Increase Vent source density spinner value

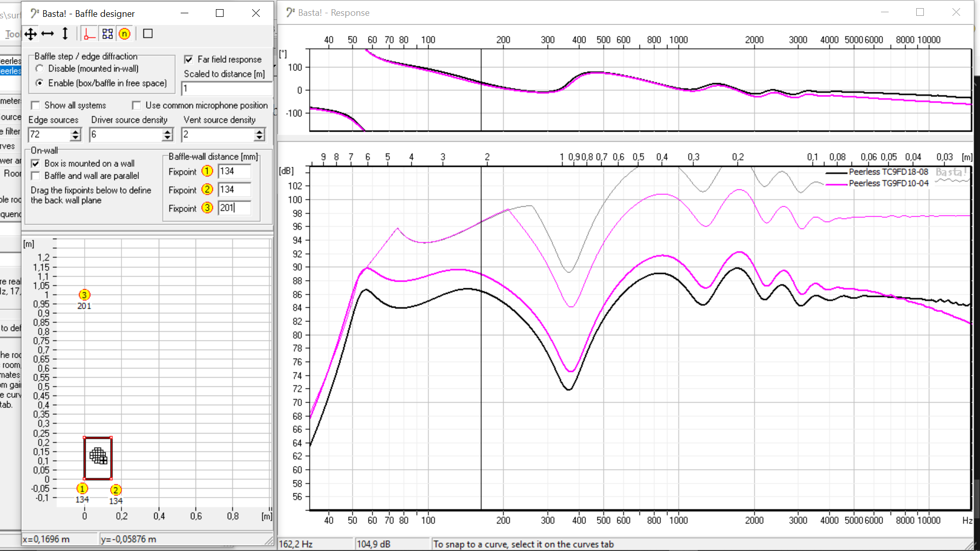click(x=259, y=132)
